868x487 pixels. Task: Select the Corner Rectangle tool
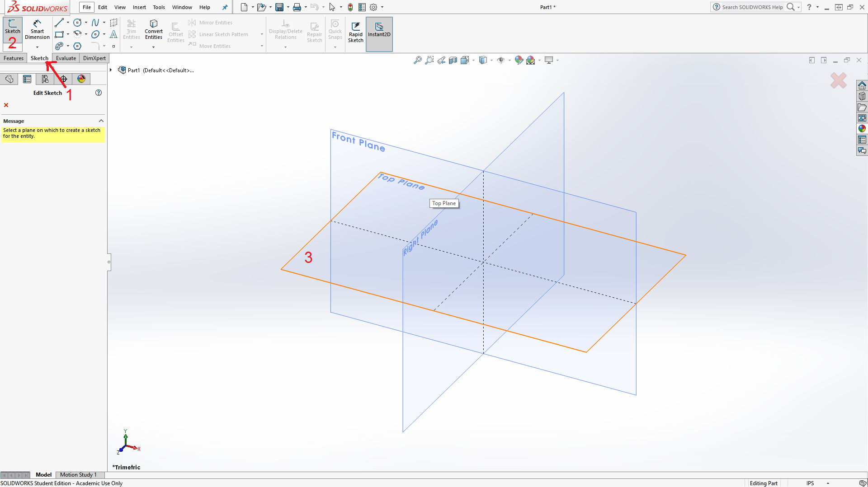point(59,34)
